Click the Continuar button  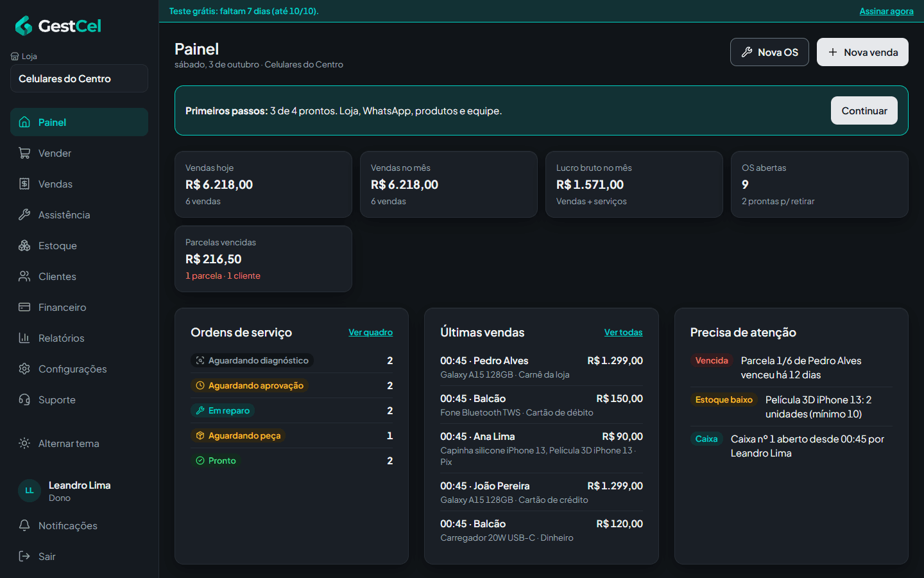[x=864, y=110]
